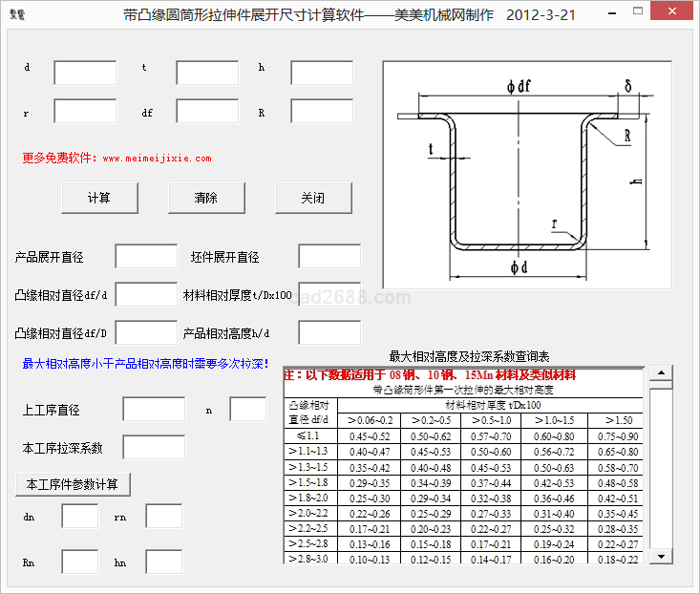
Task: Click the 上工序直径 input field
Action: click(x=154, y=410)
